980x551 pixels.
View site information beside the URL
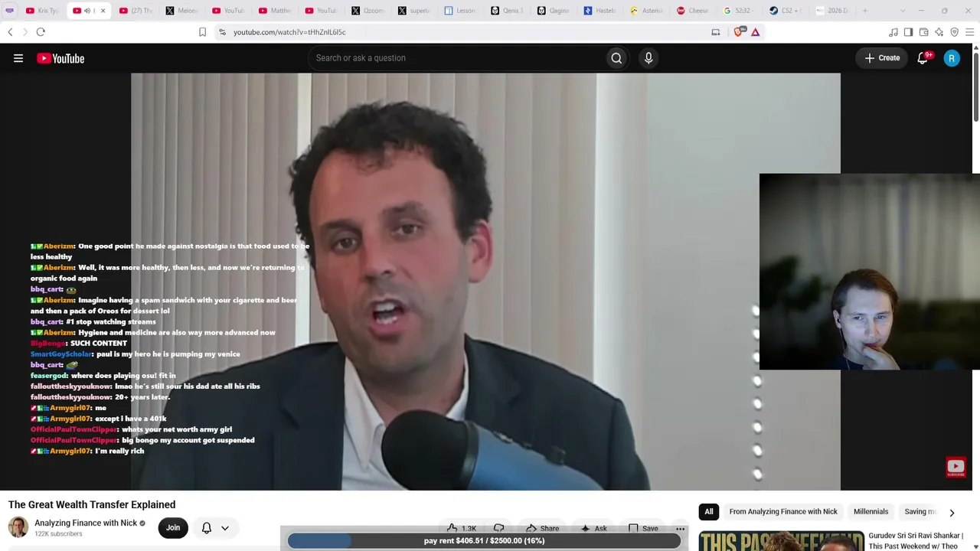point(222,32)
